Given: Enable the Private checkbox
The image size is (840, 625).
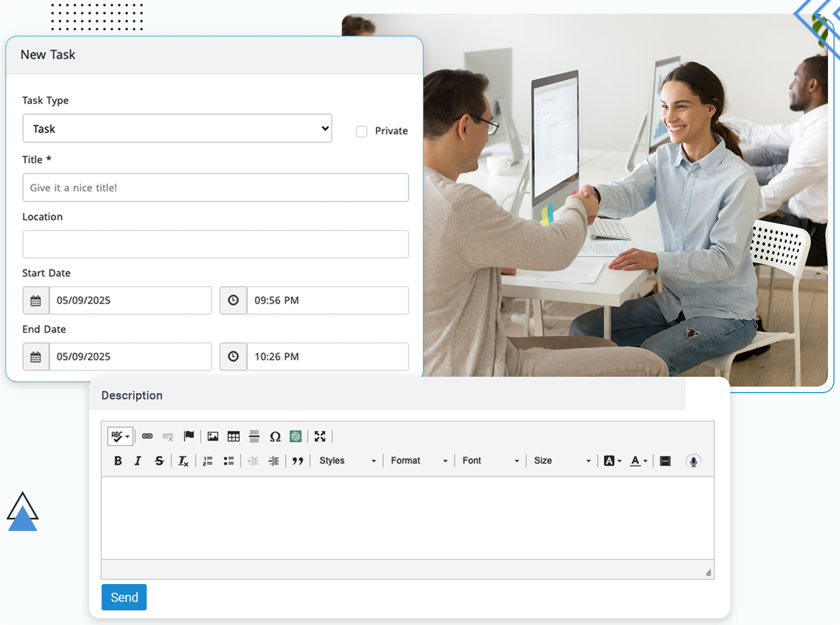Looking at the screenshot, I should click(x=361, y=131).
